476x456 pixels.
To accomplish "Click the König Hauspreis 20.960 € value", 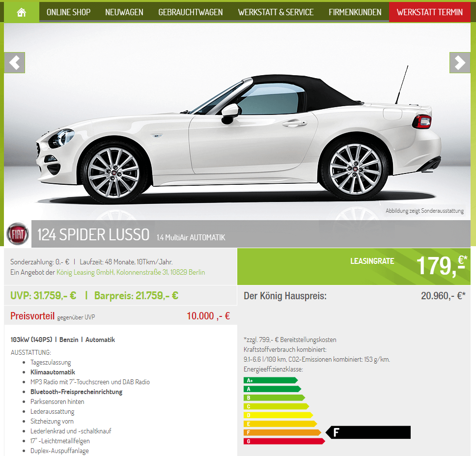I will coord(443,296).
